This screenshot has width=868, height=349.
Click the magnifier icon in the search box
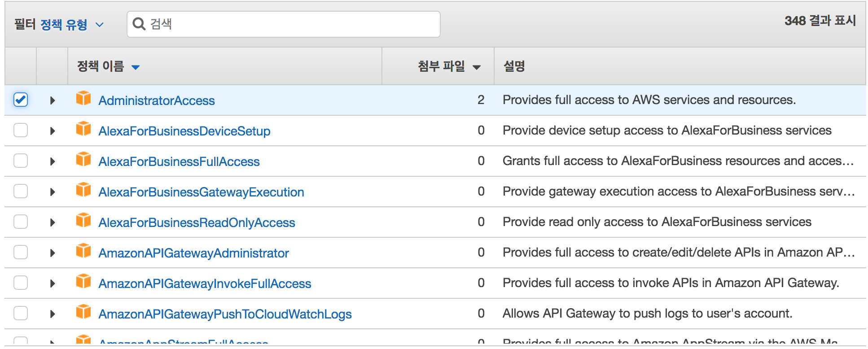139,24
